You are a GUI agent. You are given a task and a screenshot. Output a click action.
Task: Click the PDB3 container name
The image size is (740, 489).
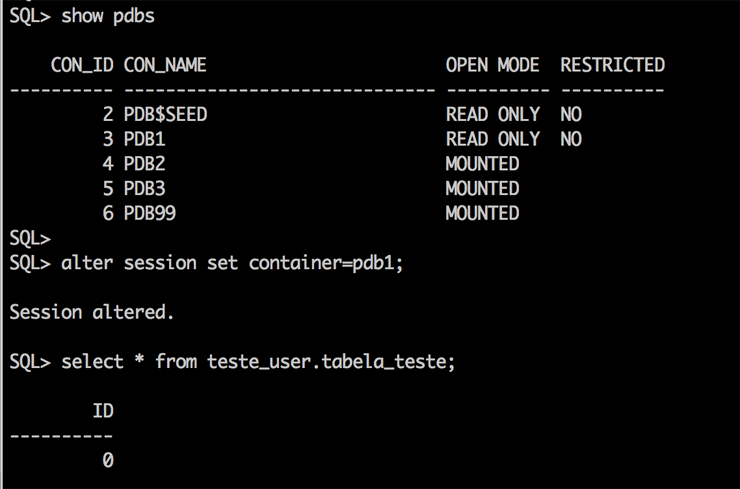[x=146, y=188]
